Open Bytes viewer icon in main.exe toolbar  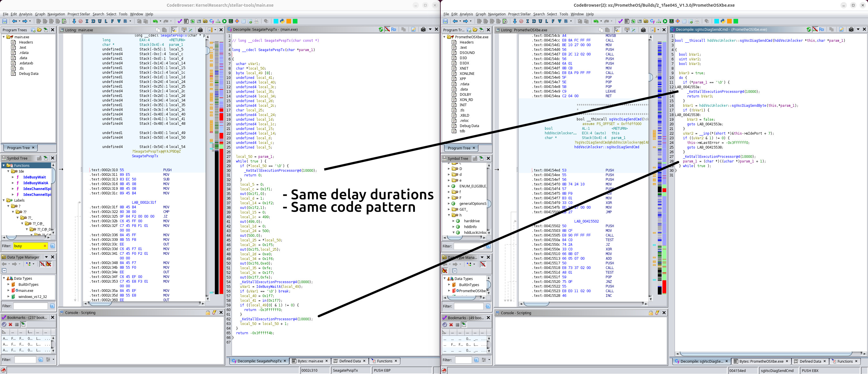click(x=186, y=21)
